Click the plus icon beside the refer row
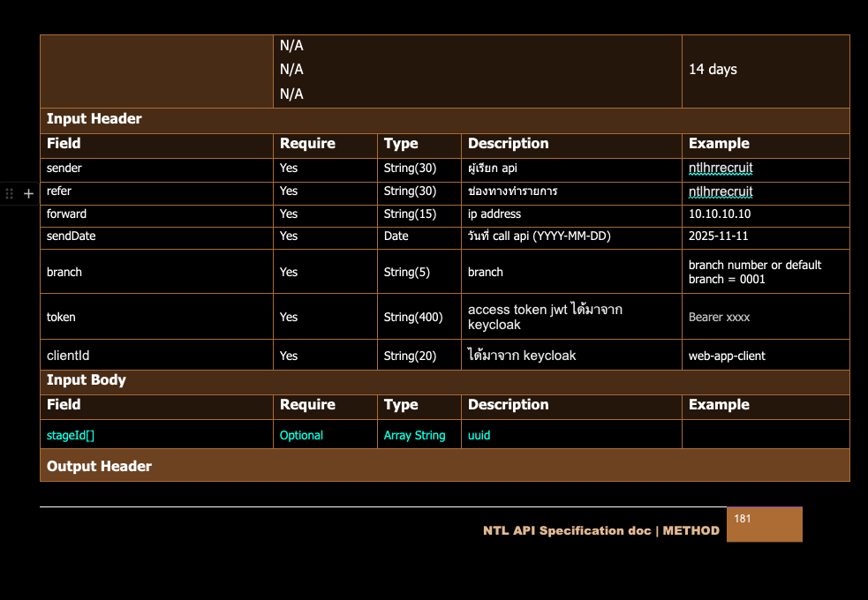This screenshot has width=868, height=600. click(x=28, y=193)
